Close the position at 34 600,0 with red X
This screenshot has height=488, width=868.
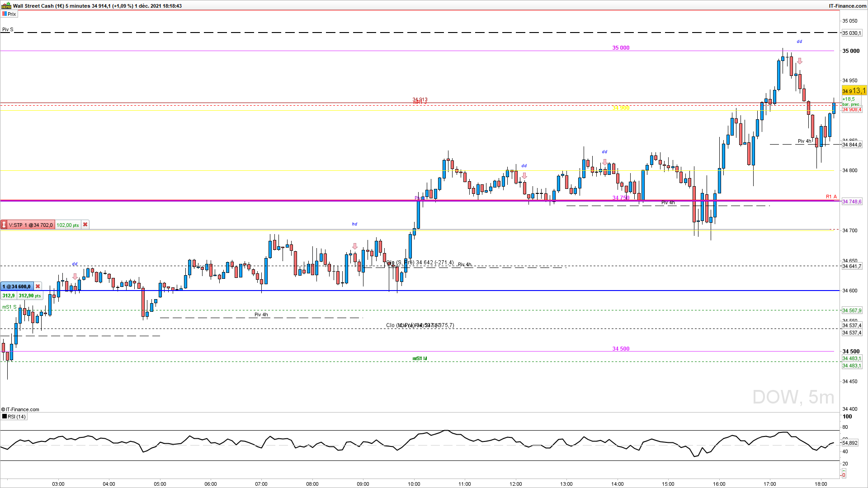[38, 286]
